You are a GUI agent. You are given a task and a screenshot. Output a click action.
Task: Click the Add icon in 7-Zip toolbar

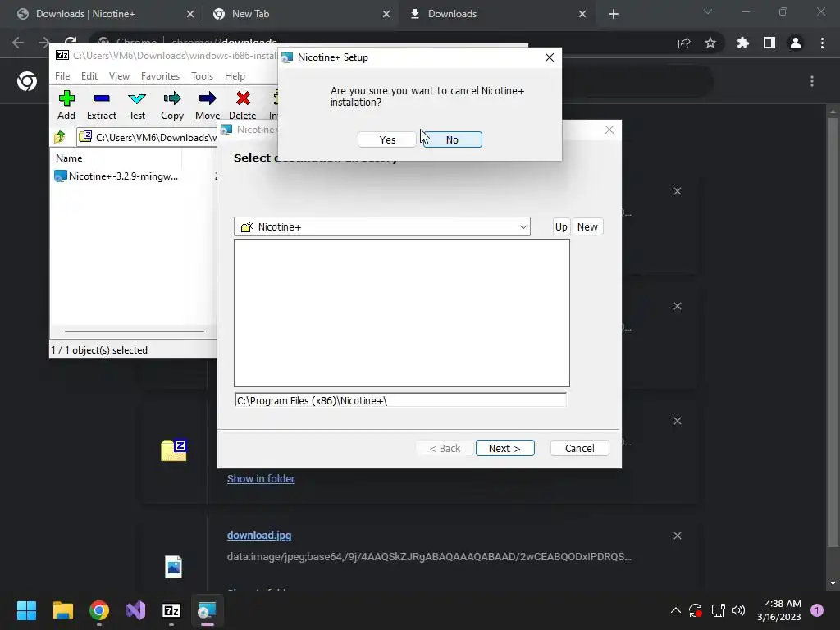click(66, 105)
